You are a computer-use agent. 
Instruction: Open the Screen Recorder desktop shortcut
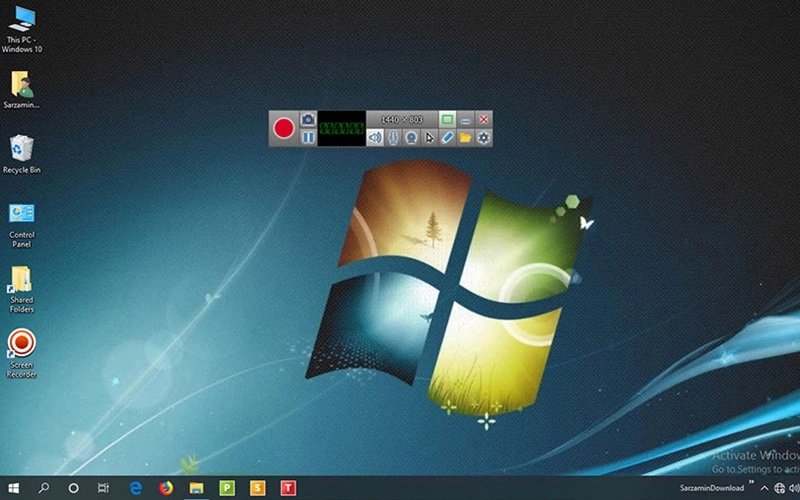21,343
